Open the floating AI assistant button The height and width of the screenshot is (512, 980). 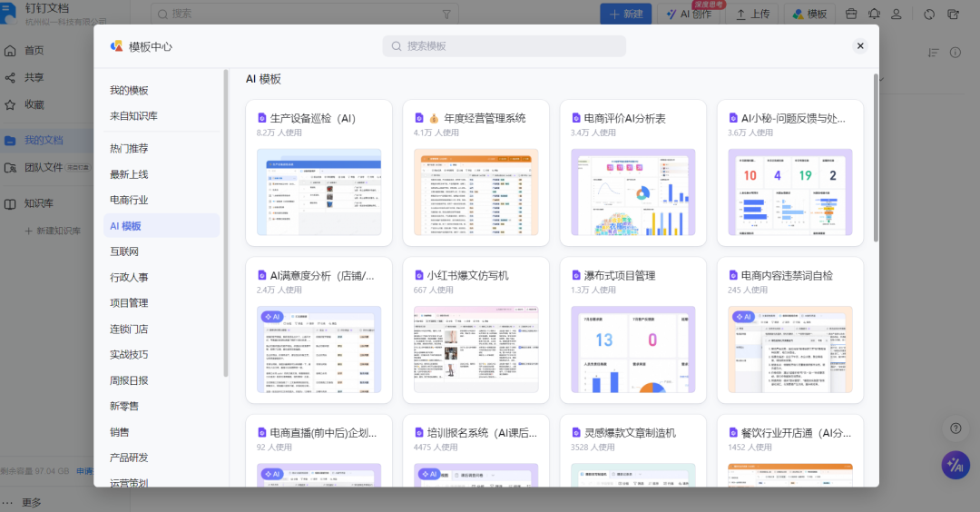pyautogui.click(x=955, y=465)
